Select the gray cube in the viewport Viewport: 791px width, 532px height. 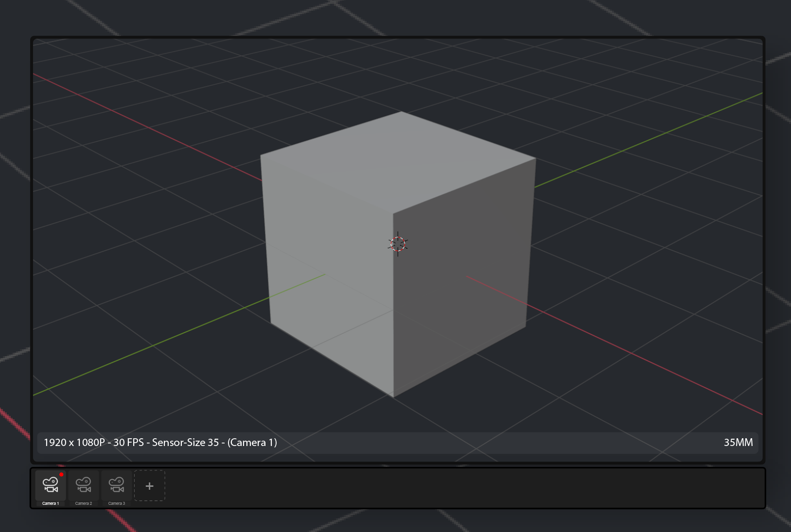point(398,254)
